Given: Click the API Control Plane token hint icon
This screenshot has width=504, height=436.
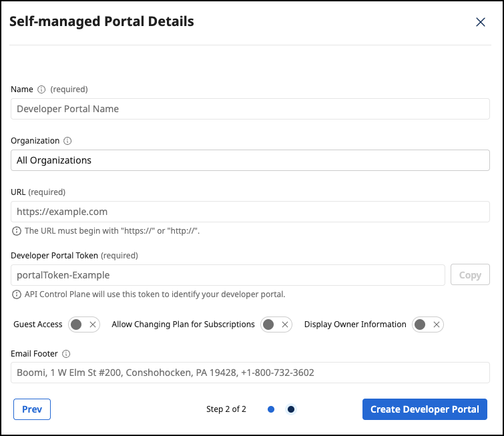Looking at the screenshot, I should (x=16, y=294).
